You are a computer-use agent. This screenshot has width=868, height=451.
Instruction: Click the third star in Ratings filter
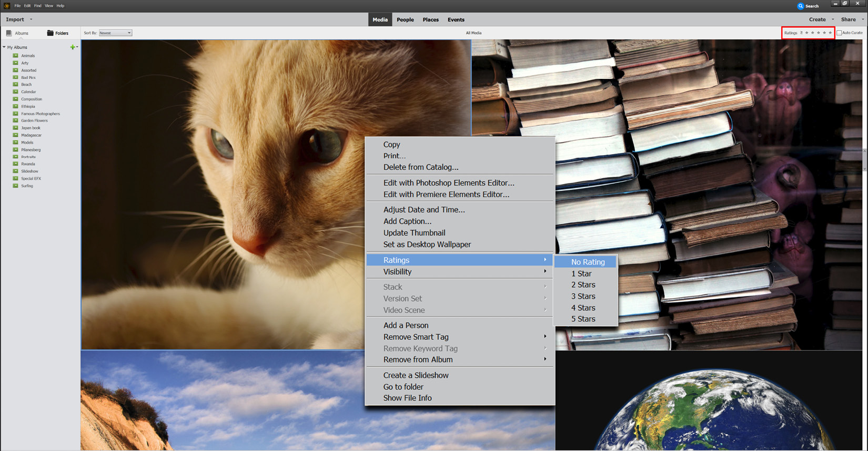click(x=819, y=33)
